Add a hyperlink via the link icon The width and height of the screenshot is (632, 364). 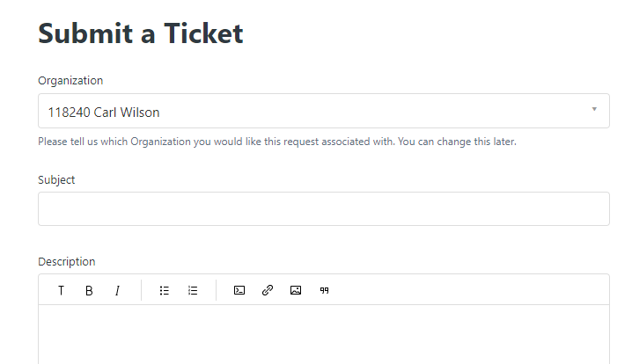(268, 290)
